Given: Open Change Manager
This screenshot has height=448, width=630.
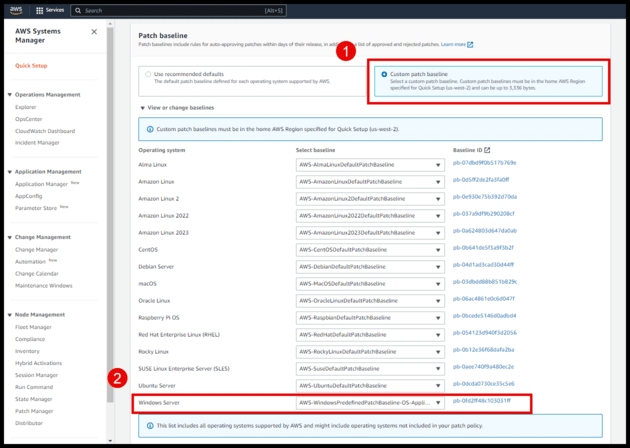Looking at the screenshot, I should click(x=37, y=250).
